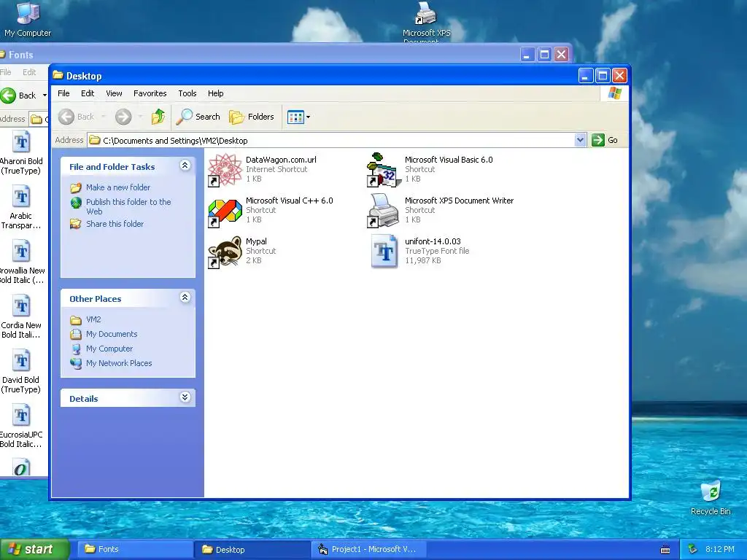Select the unifont-14.0.03 font file icon

tap(384, 252)
